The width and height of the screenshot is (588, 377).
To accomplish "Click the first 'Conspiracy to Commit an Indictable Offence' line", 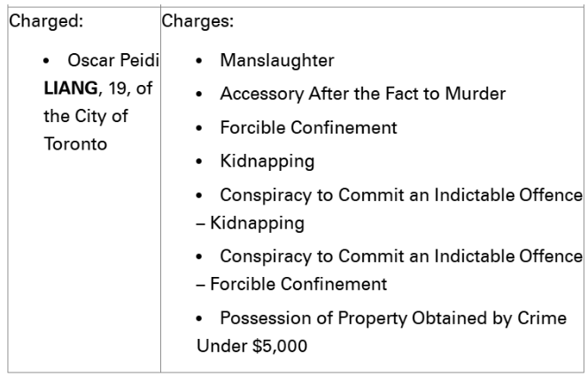I will tap(401, 196).
